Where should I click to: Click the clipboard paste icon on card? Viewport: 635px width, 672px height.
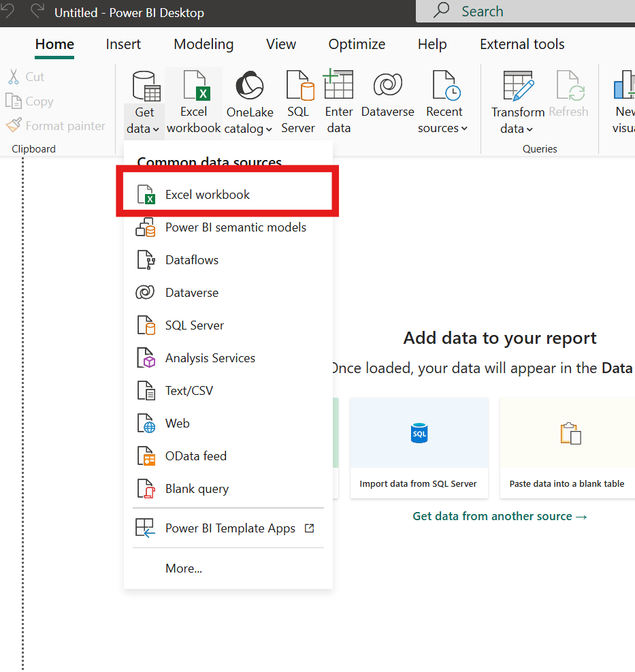(x=571, y=433)
